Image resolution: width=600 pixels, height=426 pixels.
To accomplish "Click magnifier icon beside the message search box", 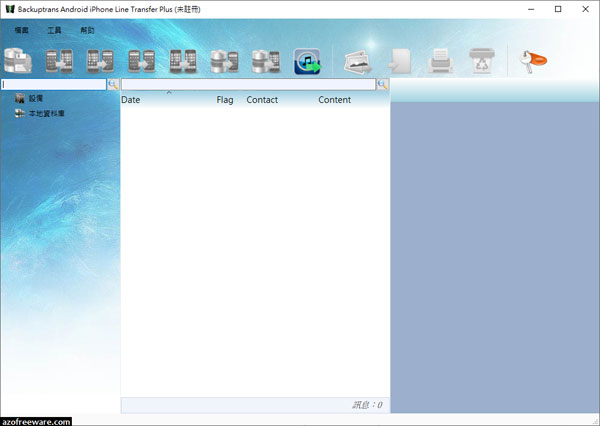I will tap(383, 86).
